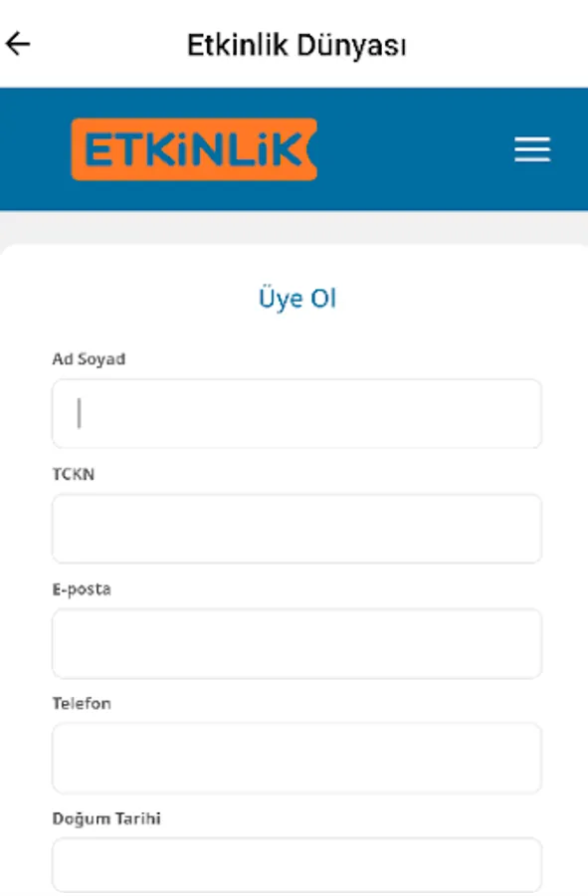Click the Telefon label text
The image size is (588, 896).
point(82,704)
